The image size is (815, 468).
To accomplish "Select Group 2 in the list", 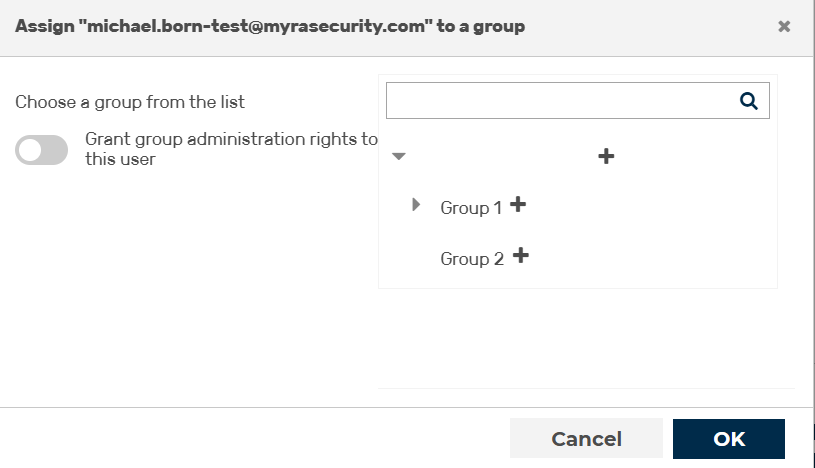I will click(x=472, y=258).
